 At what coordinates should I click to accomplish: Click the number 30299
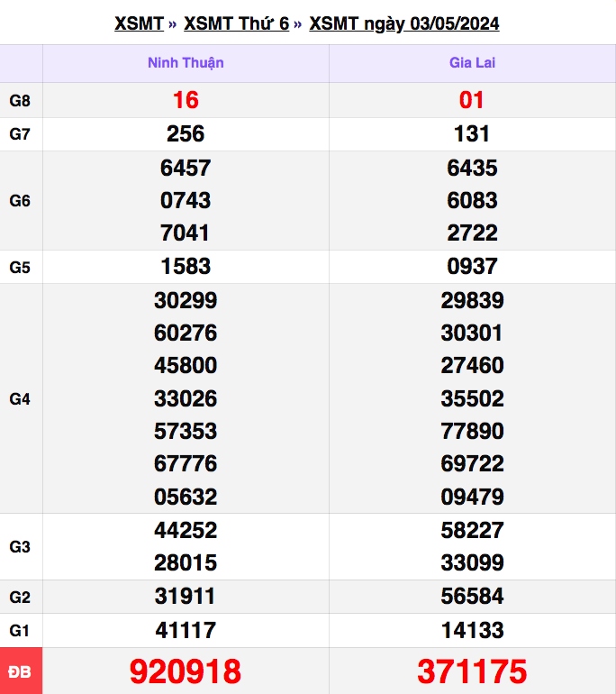[186, 300]
